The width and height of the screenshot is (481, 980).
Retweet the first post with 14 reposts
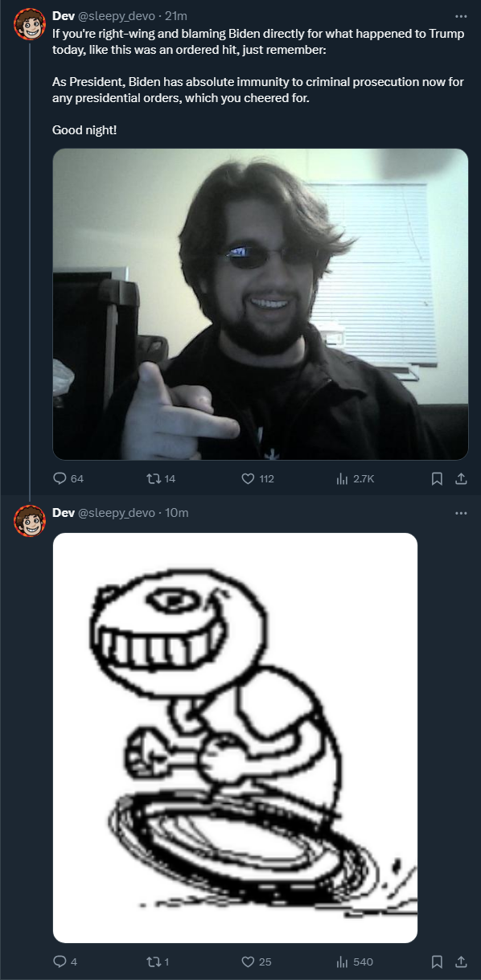162,478
